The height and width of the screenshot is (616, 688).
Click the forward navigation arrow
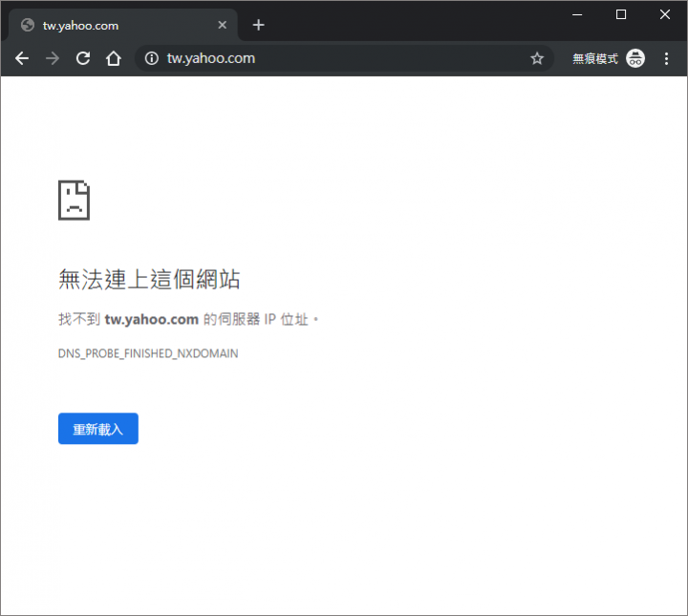pyautogui.click(x=53, y=58)
